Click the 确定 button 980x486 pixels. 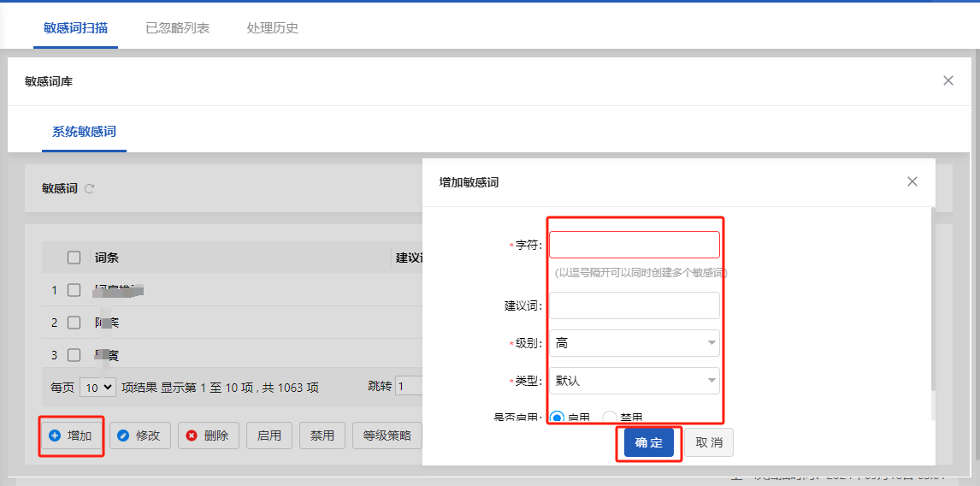(649, 442)
